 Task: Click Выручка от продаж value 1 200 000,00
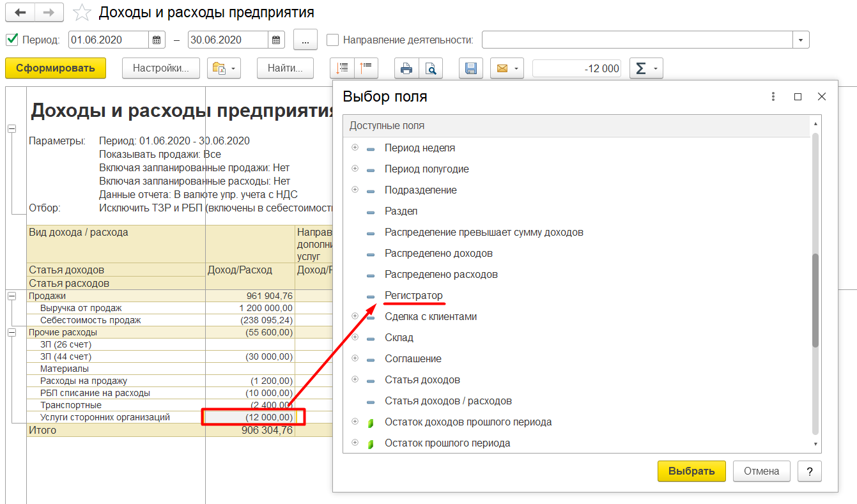tap(249, 308)
